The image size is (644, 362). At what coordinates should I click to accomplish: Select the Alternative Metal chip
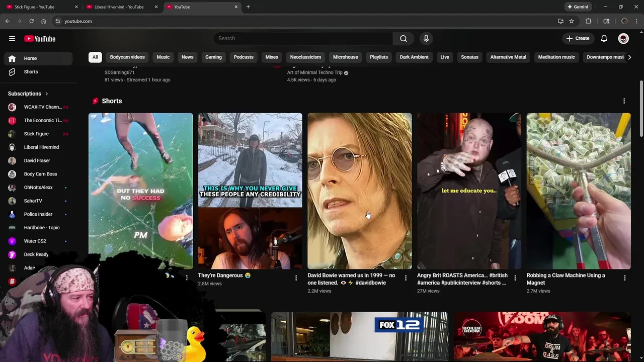pos(508,57)
